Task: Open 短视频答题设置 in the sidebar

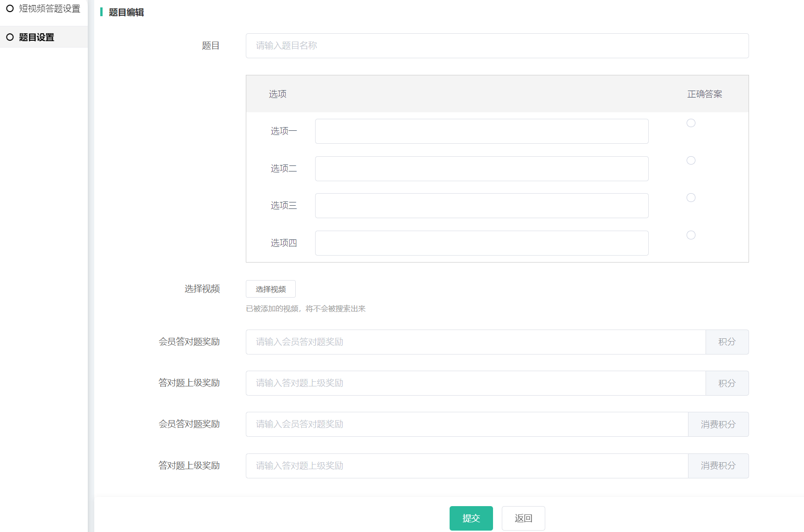Action: pyautogui.click(x=49, y=9)
